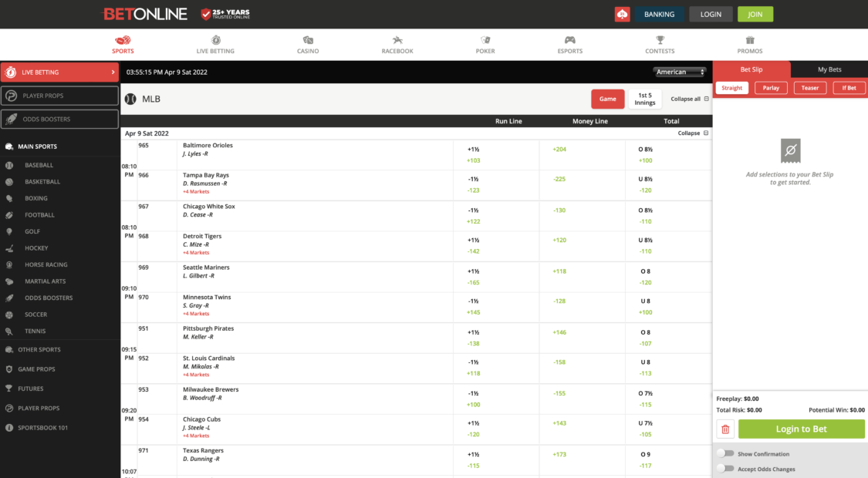The width and height of the screenshot is (868, 478).
Task: Click the Game Props shield icon
Action: pos(9,369)
